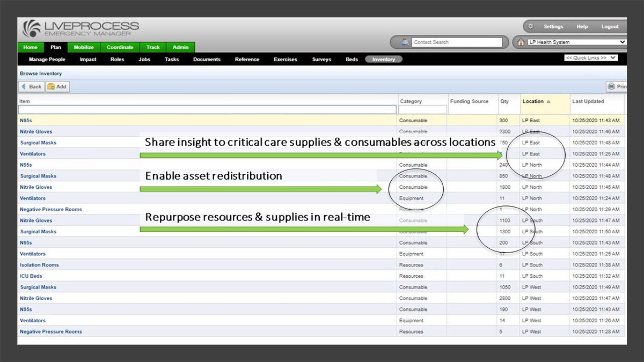Click the house icon beside LP Health System
The width and height of the screenshot is (644, 362).
pos(521,42)
